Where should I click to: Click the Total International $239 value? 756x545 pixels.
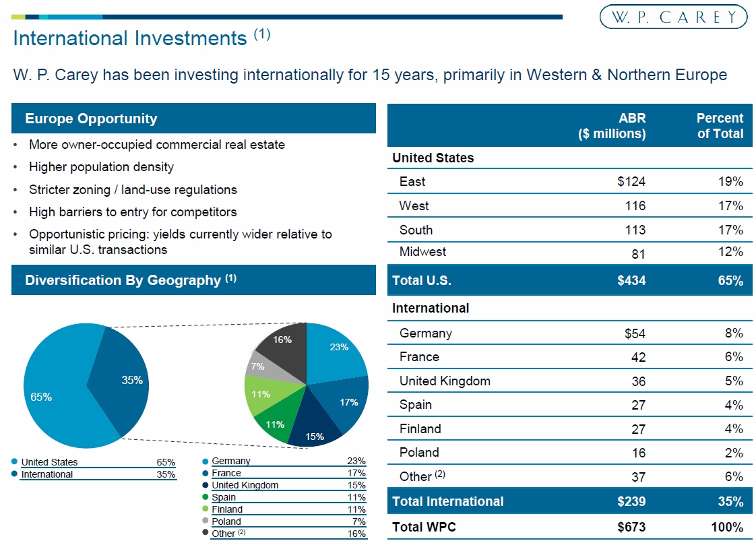631,502
